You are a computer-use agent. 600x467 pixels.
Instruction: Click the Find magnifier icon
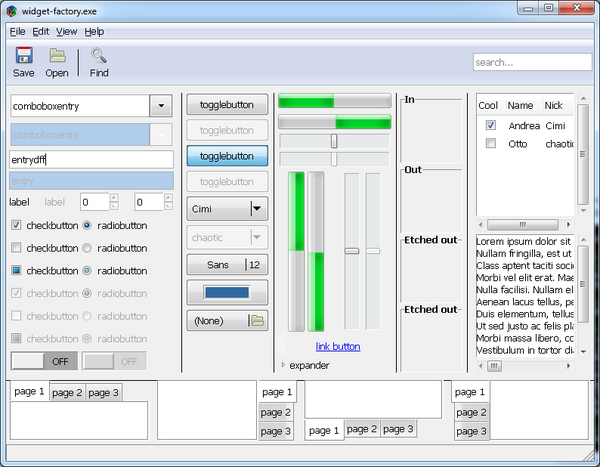pos(99,56)
